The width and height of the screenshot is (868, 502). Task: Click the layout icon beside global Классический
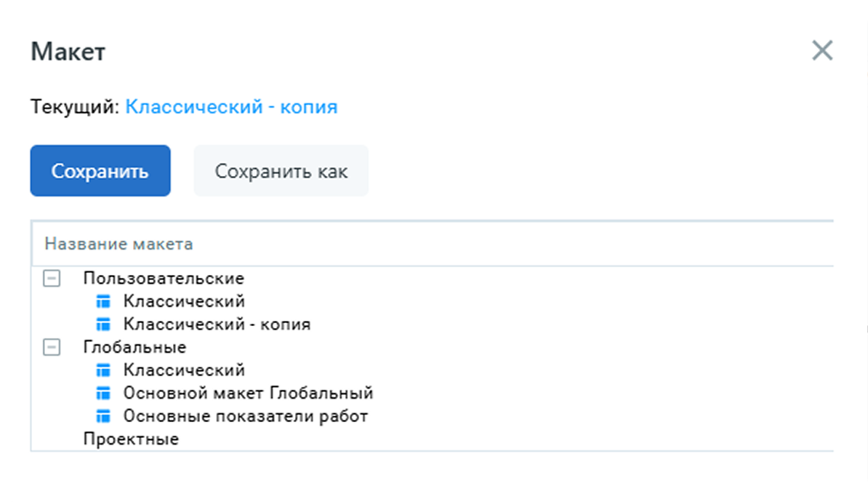tap(104, 370)
